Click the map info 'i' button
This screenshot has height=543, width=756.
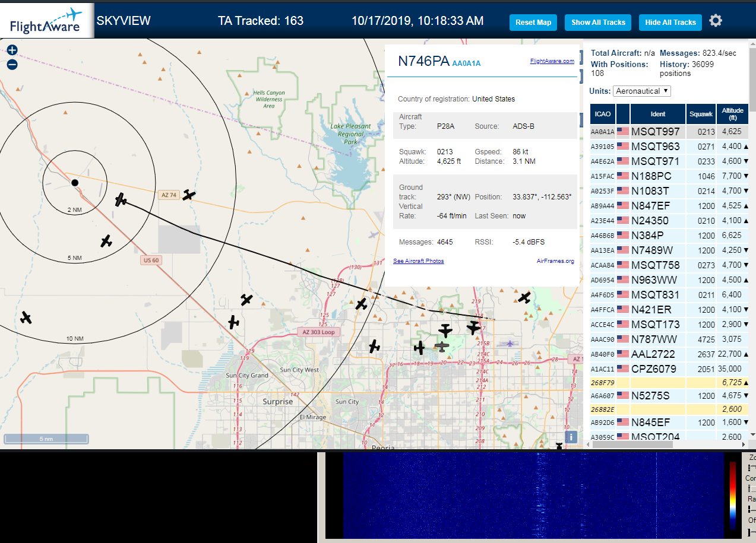coord(571,437)
